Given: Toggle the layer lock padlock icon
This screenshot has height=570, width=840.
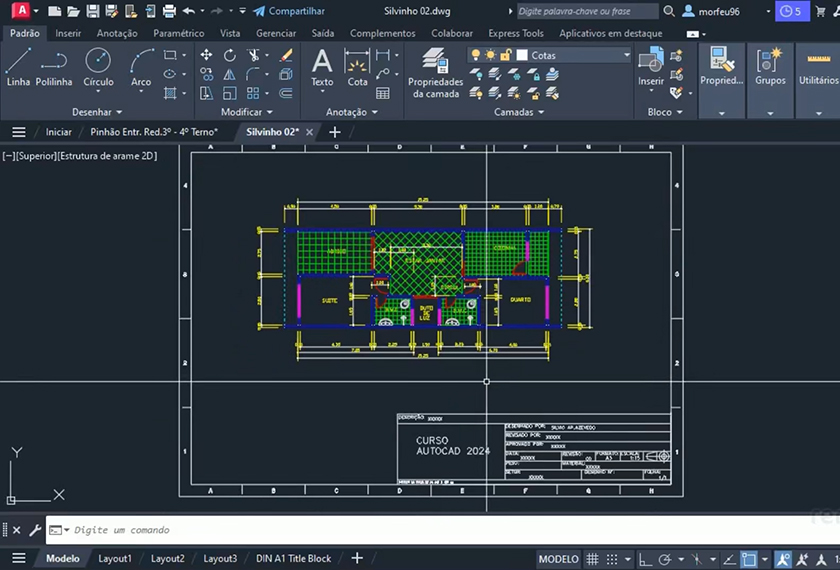Looking at the screenshot, I should pos(507,55).
